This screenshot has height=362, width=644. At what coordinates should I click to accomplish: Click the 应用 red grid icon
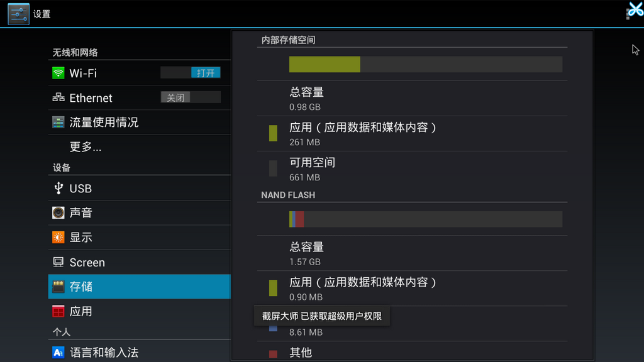tap(58, 311)
